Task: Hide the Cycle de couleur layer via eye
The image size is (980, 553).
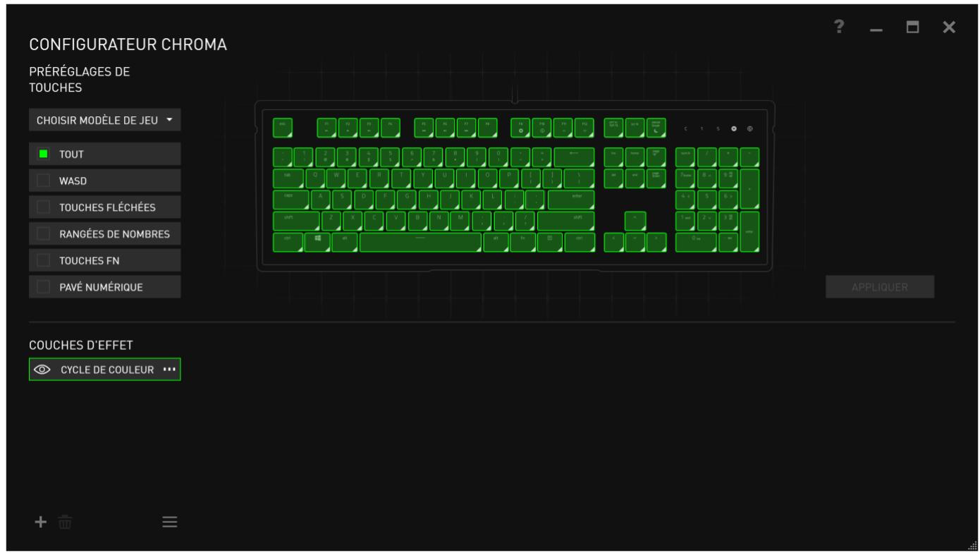Action: pos(42,370)
